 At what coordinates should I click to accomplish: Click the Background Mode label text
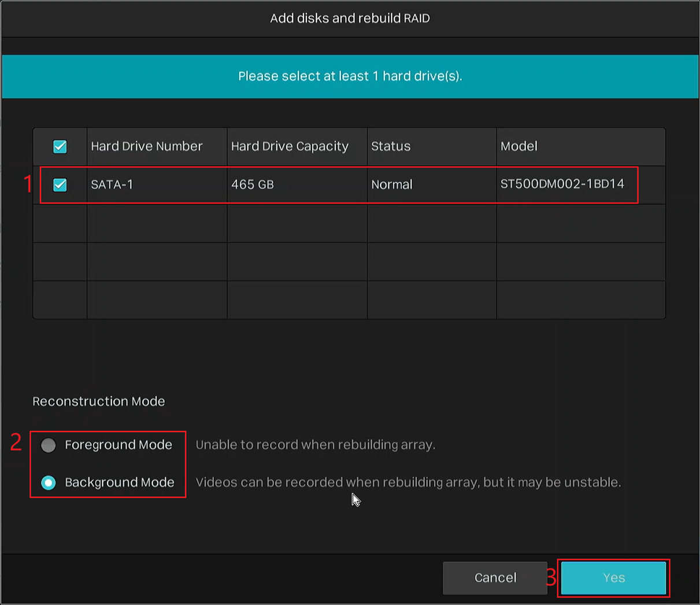120,482
